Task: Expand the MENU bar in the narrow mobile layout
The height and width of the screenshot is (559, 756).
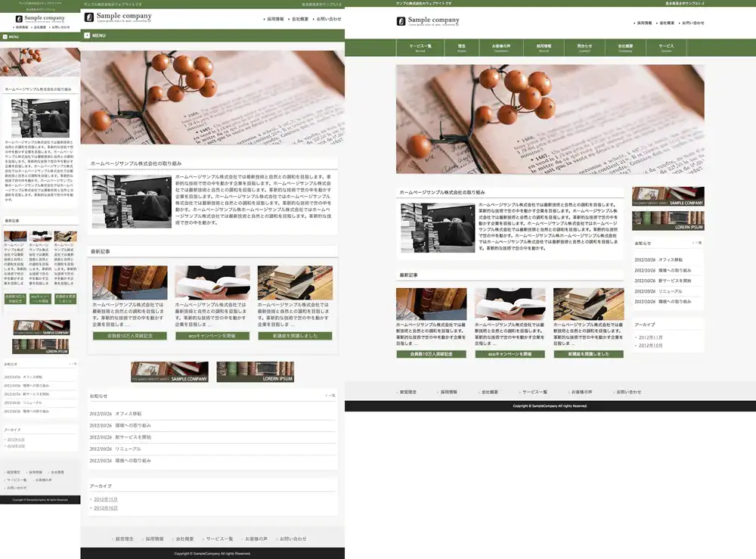Action: pyautogui.click(x=5, y=36)
